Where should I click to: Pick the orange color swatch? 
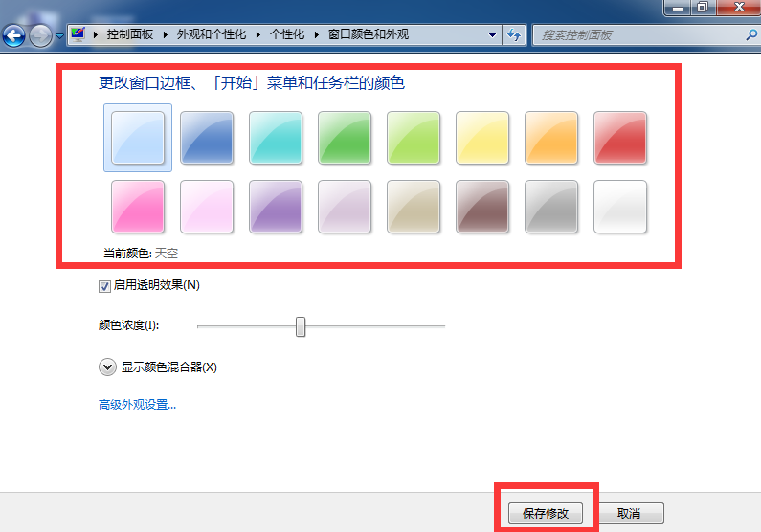click(x=551, y=138)
